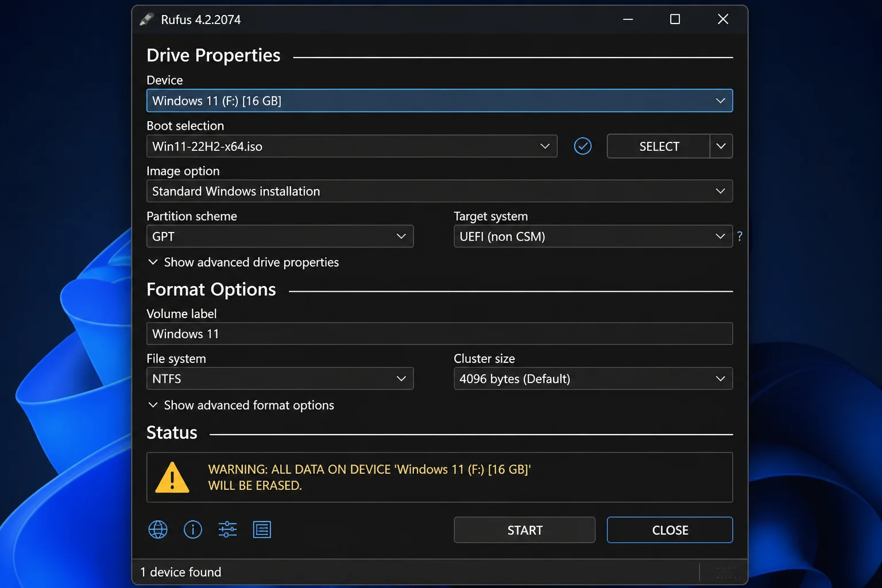Image resolution: width=882 pixels, height=588 pixels.
Task: Click the 'Format Options' heading
Action: [x=211, y=289]
